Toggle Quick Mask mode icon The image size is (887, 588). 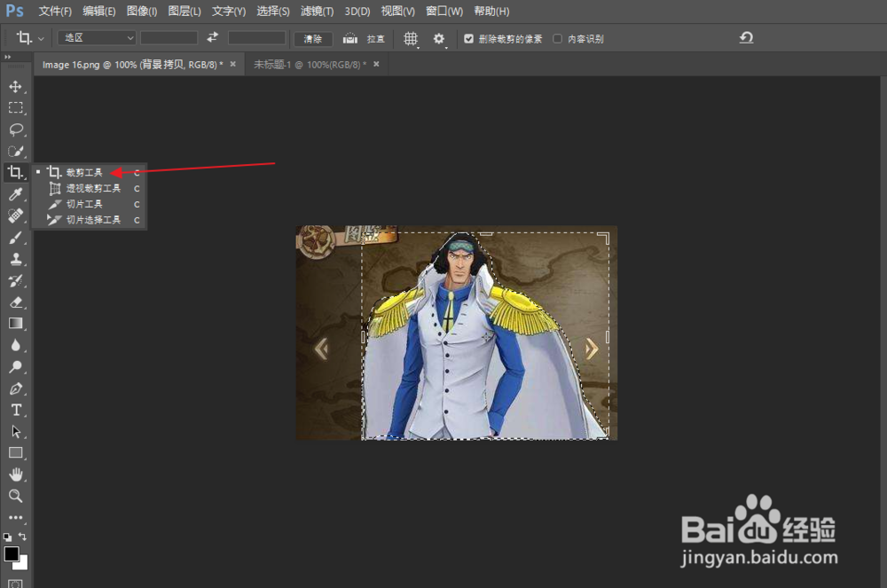(x=15, y=583)
